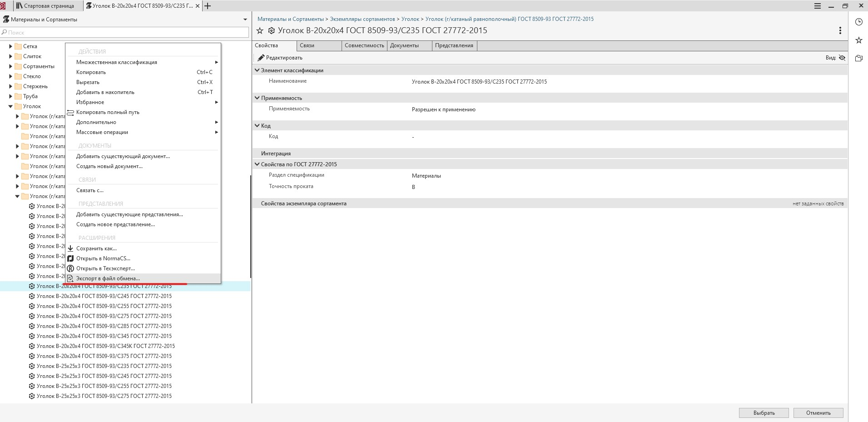
Task: Click the Техэксперт icon in context menu
Action: point(70,268)
